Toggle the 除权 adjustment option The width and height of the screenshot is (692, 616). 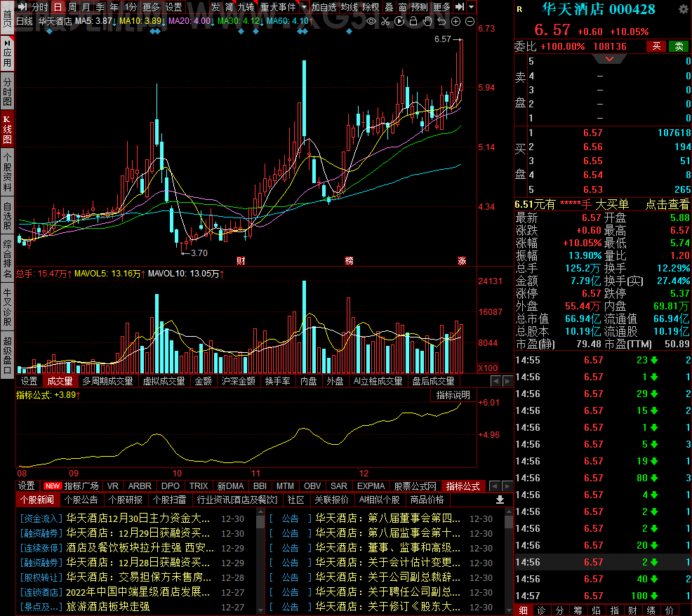371,7
